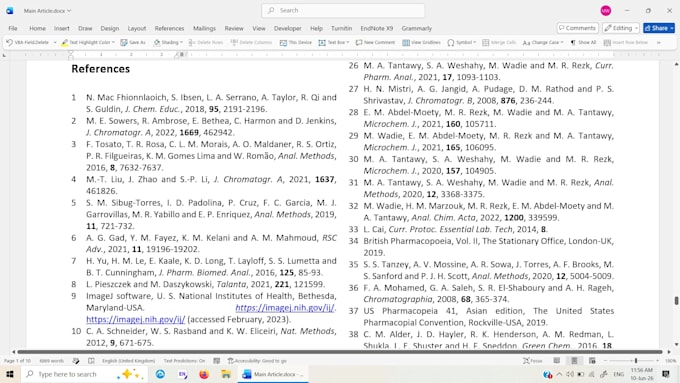Click the Share button
680x383 pixels.
point(659,28)
